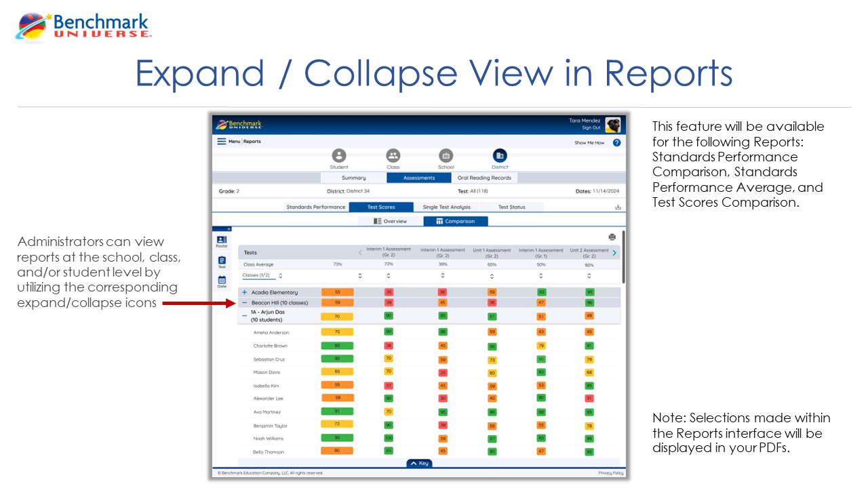Screen dimensions: 868x488
Task: Expand the sidebar with double-arrow icon
Action: [229, 228]
